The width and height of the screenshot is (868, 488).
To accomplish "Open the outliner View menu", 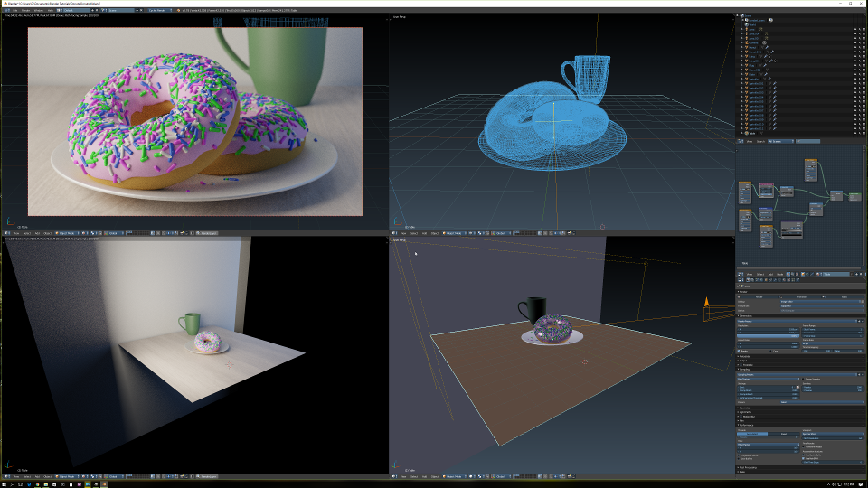I will [x=750, y=142].
